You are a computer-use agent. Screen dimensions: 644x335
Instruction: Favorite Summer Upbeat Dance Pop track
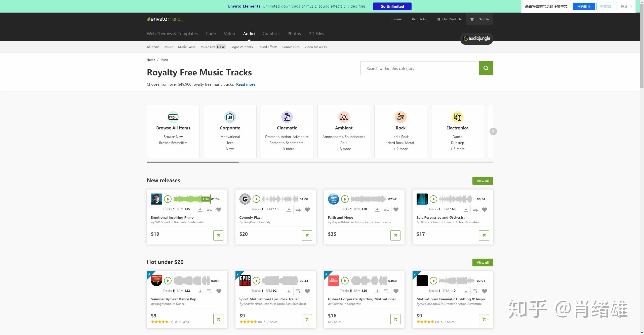[x=219, y=291]
